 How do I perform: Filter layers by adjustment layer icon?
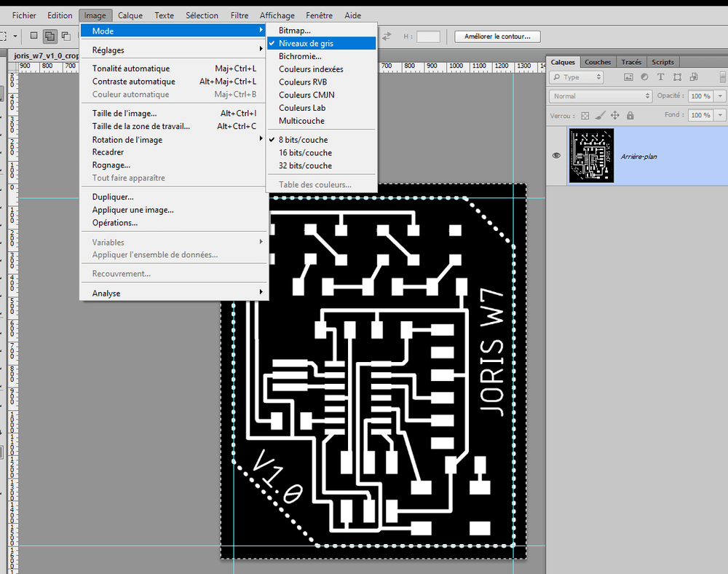pos(644,77)
